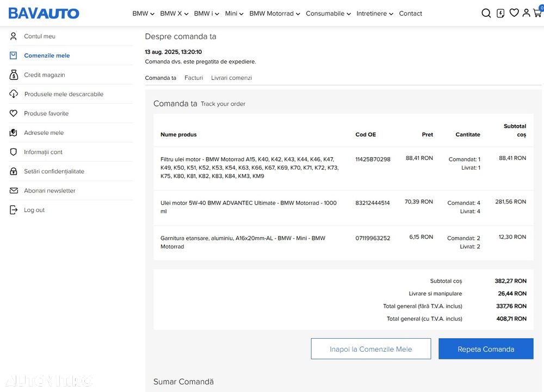Open the search magnifier icon
Screen dimensions: 544x392
tap(486, 13)
